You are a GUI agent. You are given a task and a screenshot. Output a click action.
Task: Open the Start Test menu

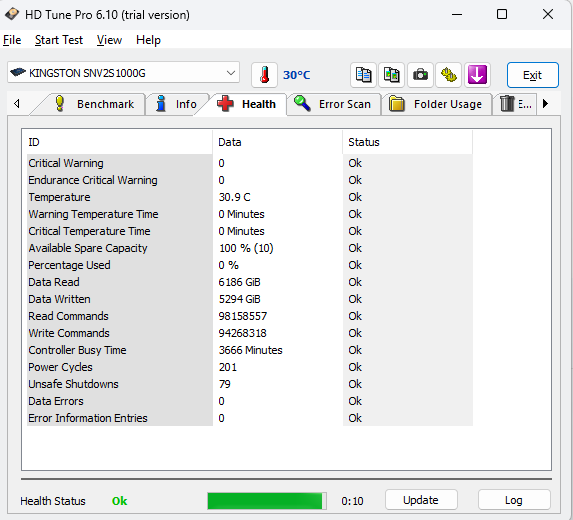[59, 40]
